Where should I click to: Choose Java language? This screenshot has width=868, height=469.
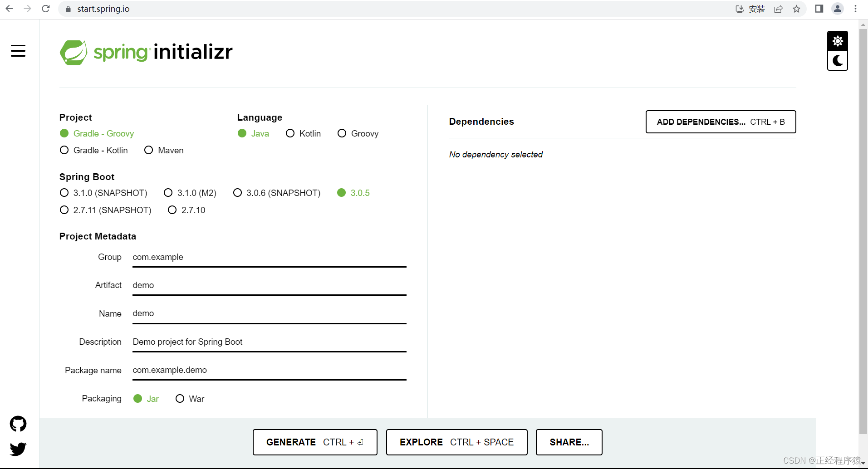253,133
